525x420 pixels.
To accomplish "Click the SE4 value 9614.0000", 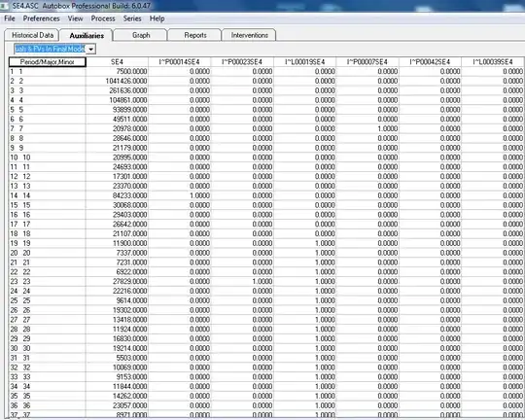I will (x=118, y=300).
